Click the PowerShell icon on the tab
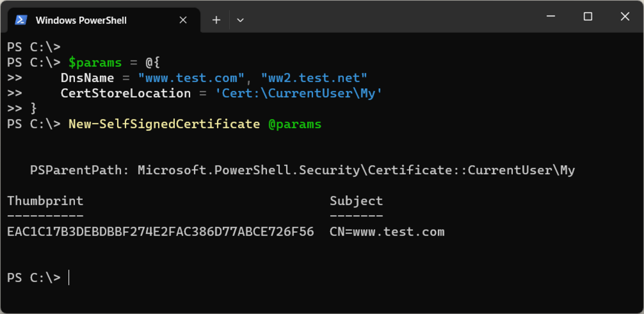This screenshot has height=314, width=644. click(21, 20)
